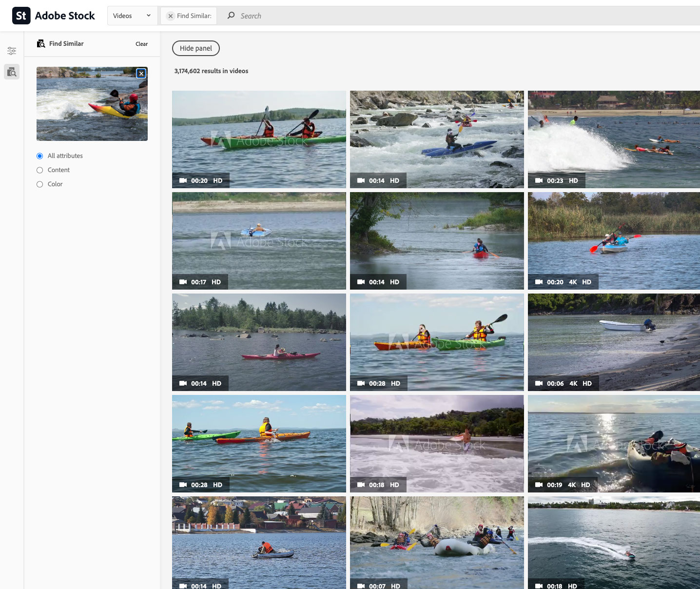
Task: Click Hide panel button
Action: pyautogui.click(x=196, y=48)
